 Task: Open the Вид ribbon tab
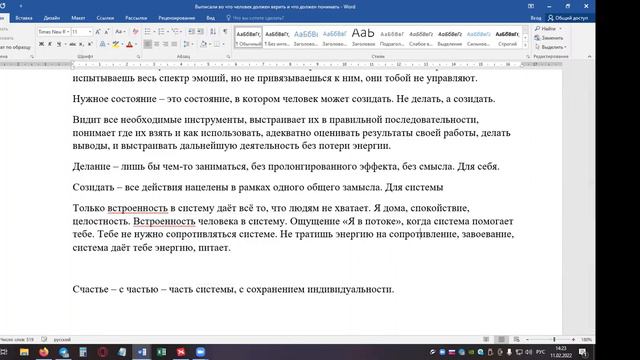pos(210,18)
